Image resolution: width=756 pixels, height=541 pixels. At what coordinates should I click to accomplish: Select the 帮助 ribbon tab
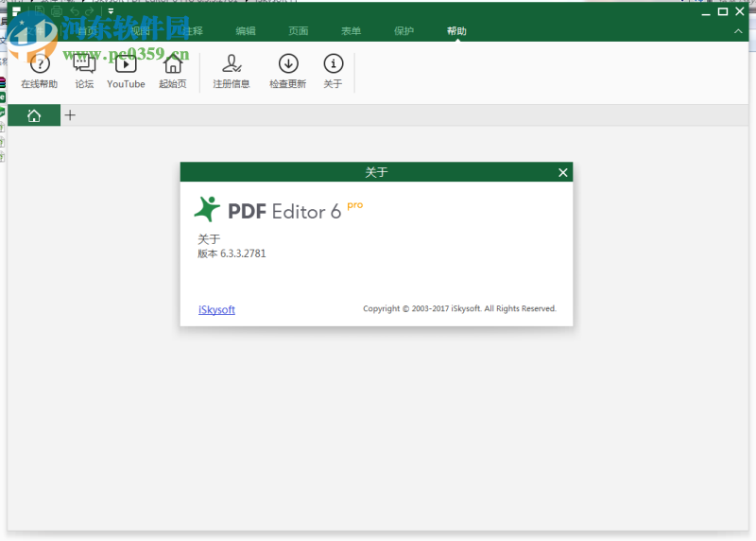(456, 31)
